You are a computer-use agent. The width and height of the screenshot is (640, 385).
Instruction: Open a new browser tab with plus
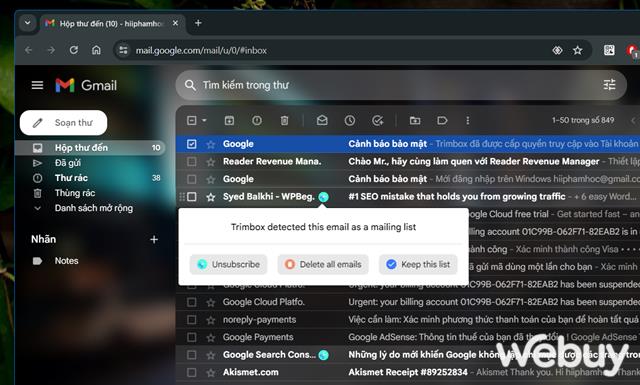coord(198,23)
